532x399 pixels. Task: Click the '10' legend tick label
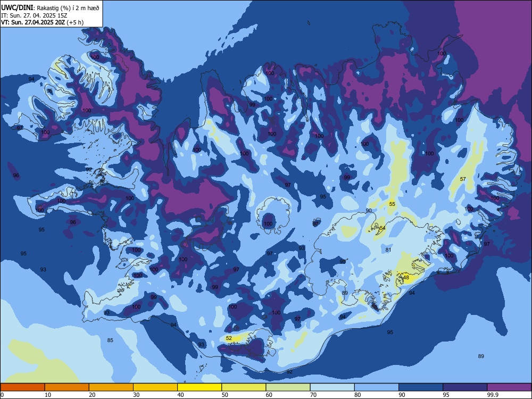tap(48, 395)
